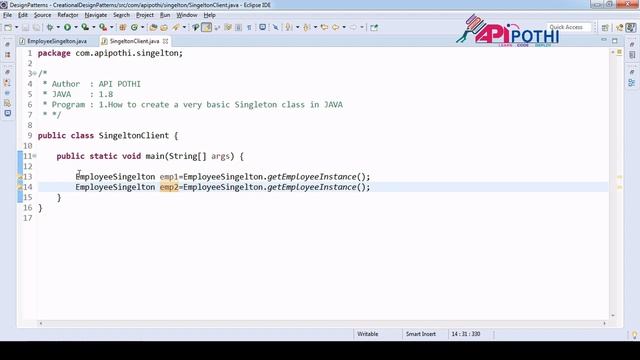The width and height of the screenshot is (640, 360).
Task: Open the Run configurations dropdown arrow
Action: click(x=76, y=27)
